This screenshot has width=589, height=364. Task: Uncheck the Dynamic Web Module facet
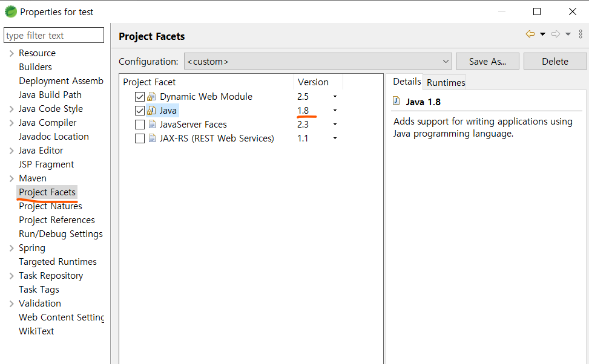pos(140,97)
